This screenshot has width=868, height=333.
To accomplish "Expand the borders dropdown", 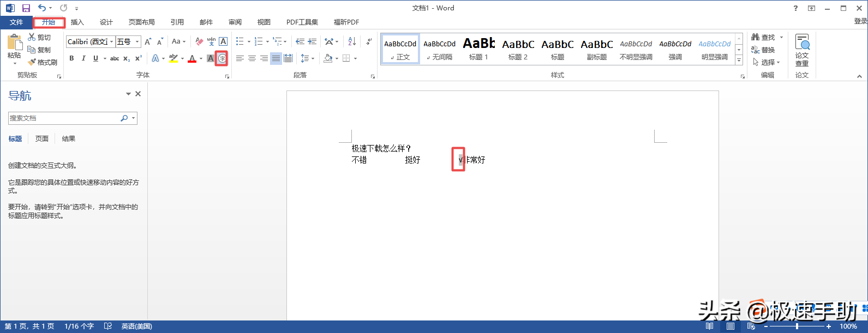I will click(355, 58).
